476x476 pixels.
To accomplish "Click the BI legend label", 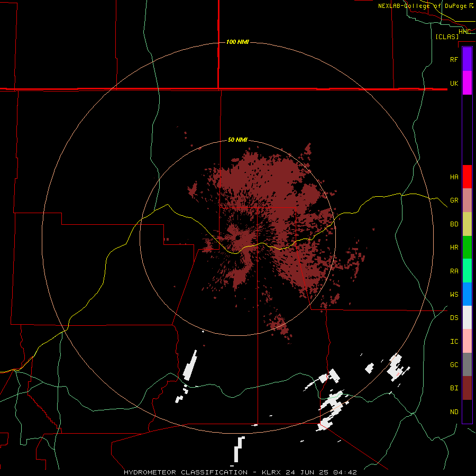I will point(454,388).
